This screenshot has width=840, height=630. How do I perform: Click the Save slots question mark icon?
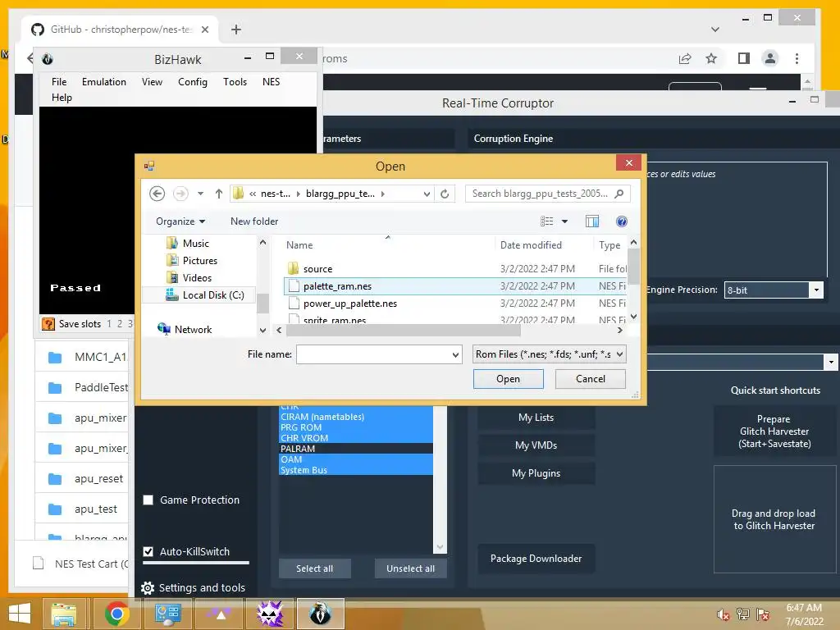(48, 323)
